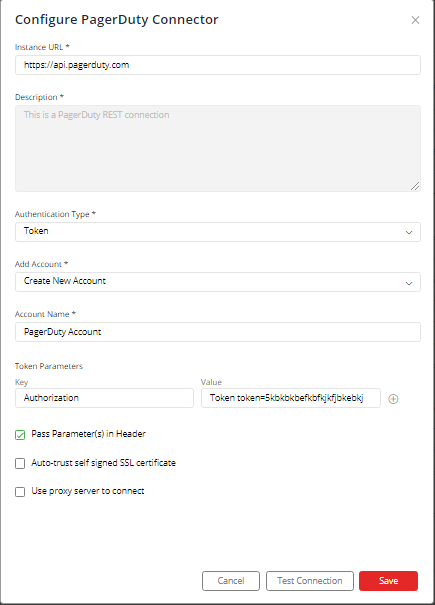Click Test Connection button
The image size is (435, 605).
pos(310,581)
